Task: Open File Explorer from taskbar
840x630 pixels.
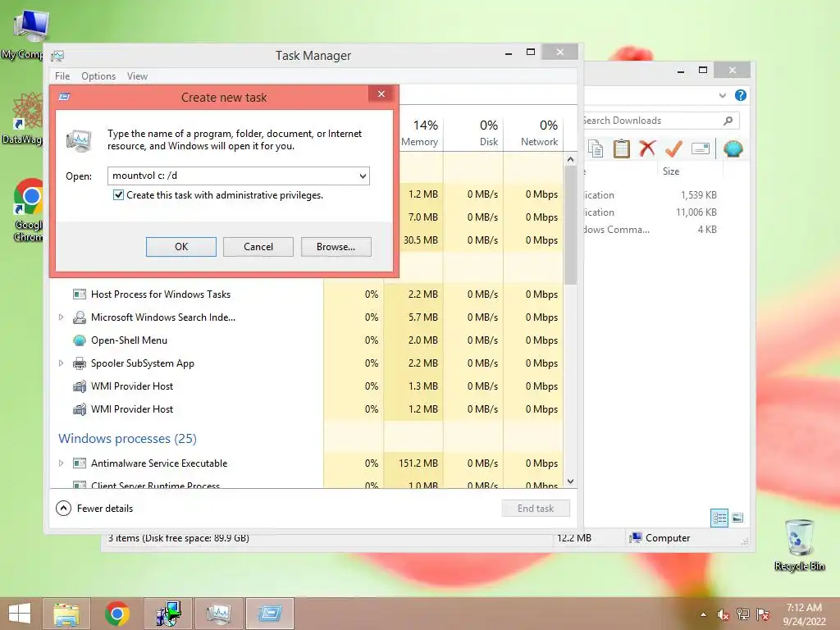Action: click(x=66, y=614)
